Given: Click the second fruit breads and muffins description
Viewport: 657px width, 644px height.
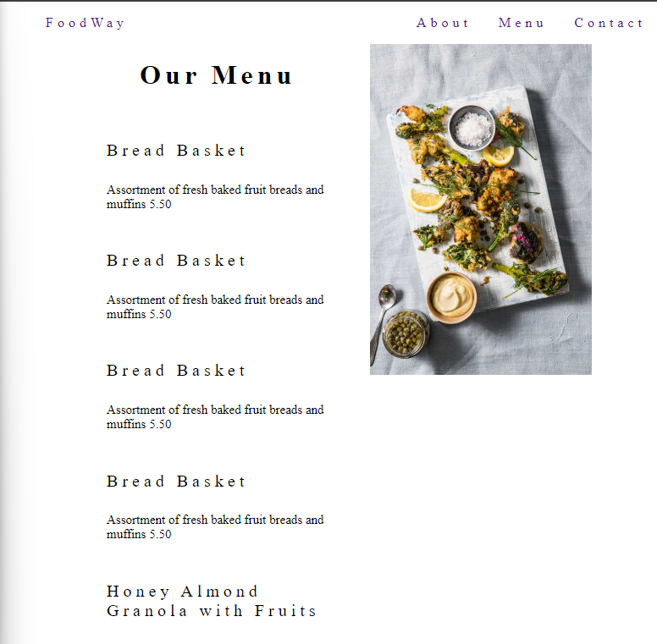Looking at the screenshot, I should point(215,307).
